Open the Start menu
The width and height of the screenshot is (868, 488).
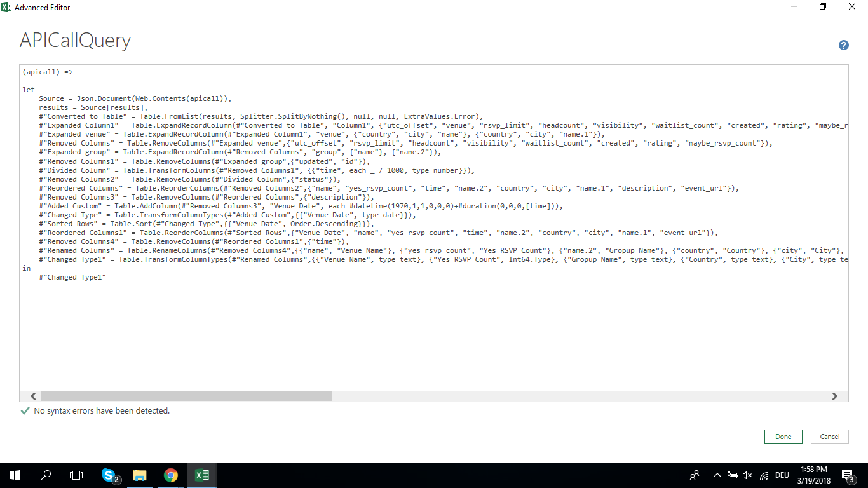[x=15, y=475]
